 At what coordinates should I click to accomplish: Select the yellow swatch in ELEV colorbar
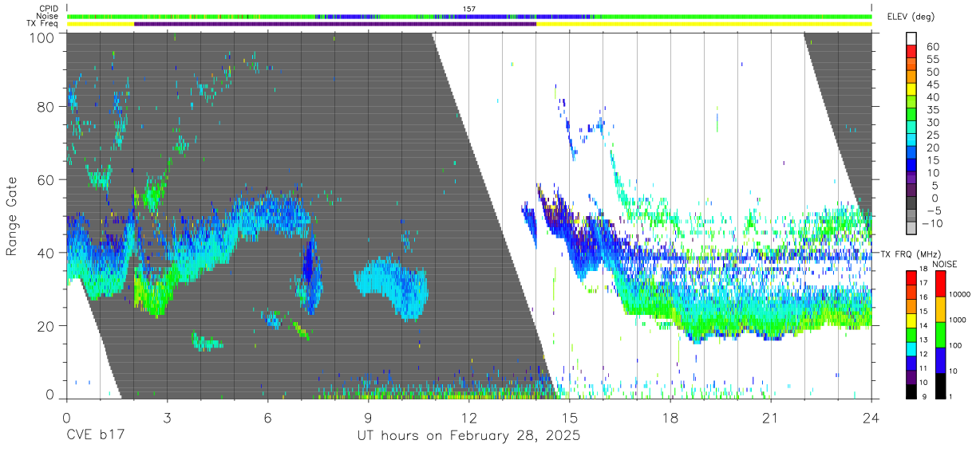click(911, 88)
